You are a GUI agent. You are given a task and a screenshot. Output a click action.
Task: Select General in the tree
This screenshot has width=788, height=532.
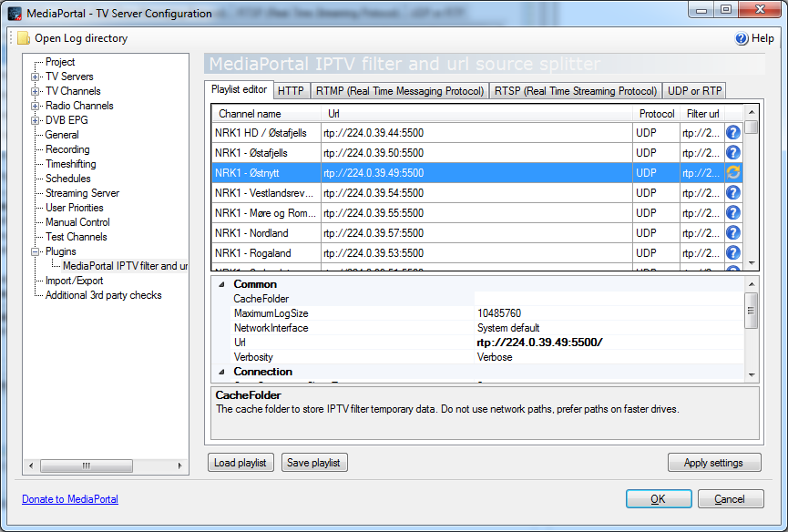[62, 135]
